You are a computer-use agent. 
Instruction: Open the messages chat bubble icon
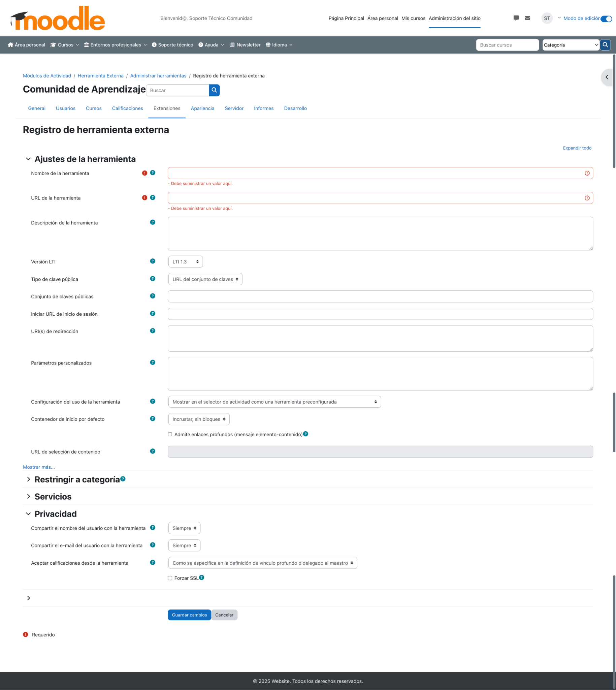pos(516,18)
